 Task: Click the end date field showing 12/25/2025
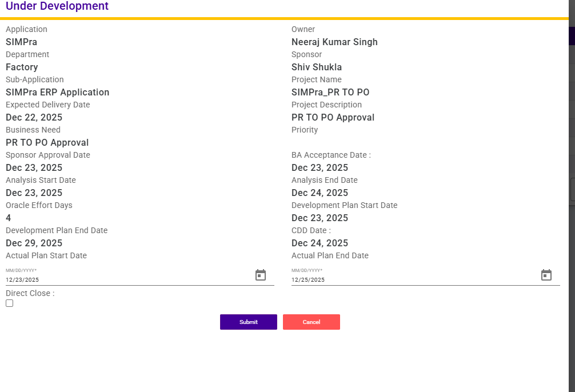point(412,279)
